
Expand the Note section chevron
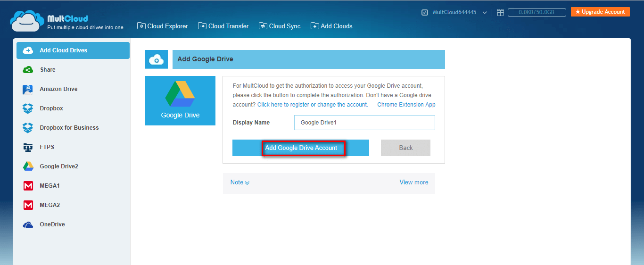[x=247, y=183]
